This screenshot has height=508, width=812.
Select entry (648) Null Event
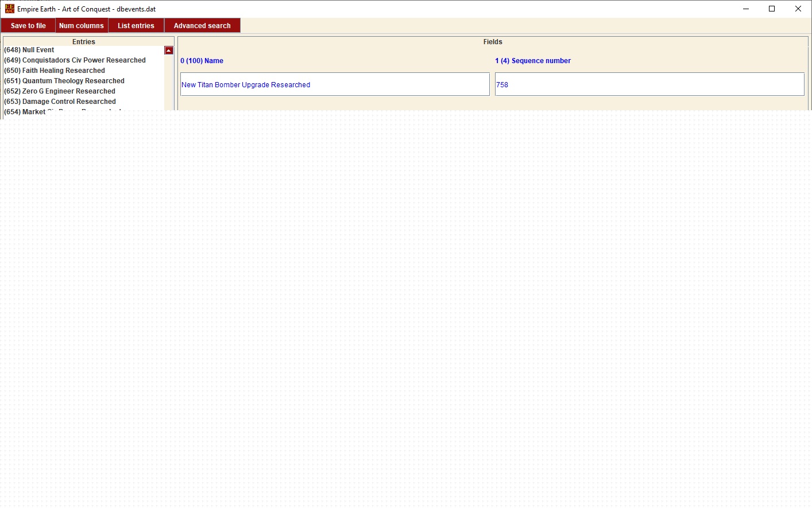84,50
